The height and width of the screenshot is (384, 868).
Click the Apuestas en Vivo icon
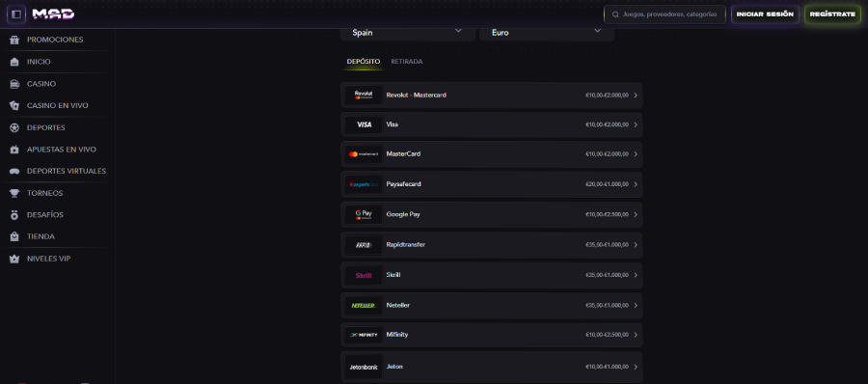coord(14,150)
